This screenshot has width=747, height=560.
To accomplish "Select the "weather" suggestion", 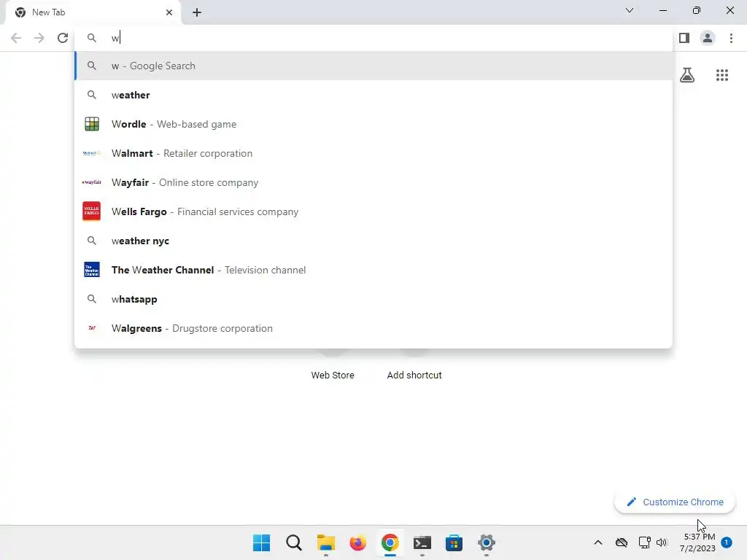I will pyautogui.click(x=373, y=95).
